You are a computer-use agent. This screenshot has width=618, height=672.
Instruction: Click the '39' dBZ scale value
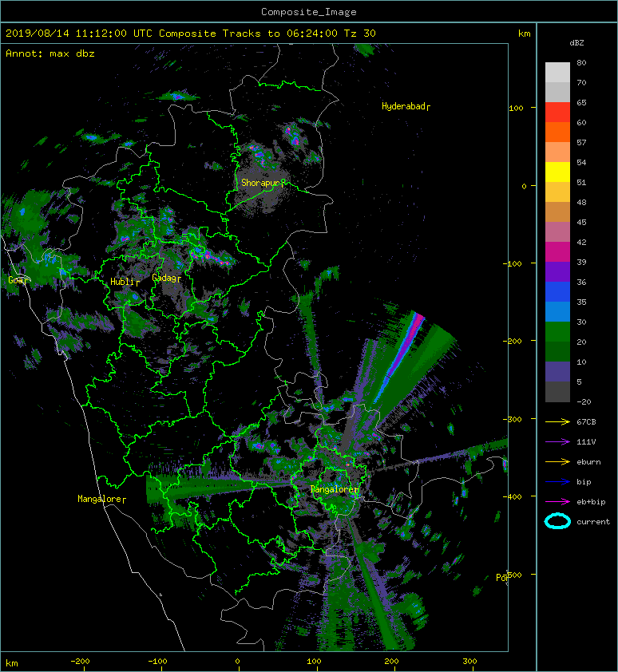581,262
